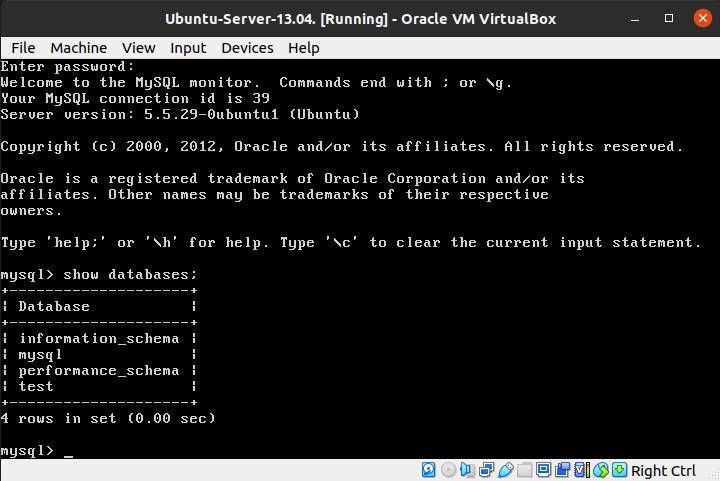The width and height of the screenshot is (720, 481).
Task: Click the hard disk activity icon
Action: (x=428, y=470)
